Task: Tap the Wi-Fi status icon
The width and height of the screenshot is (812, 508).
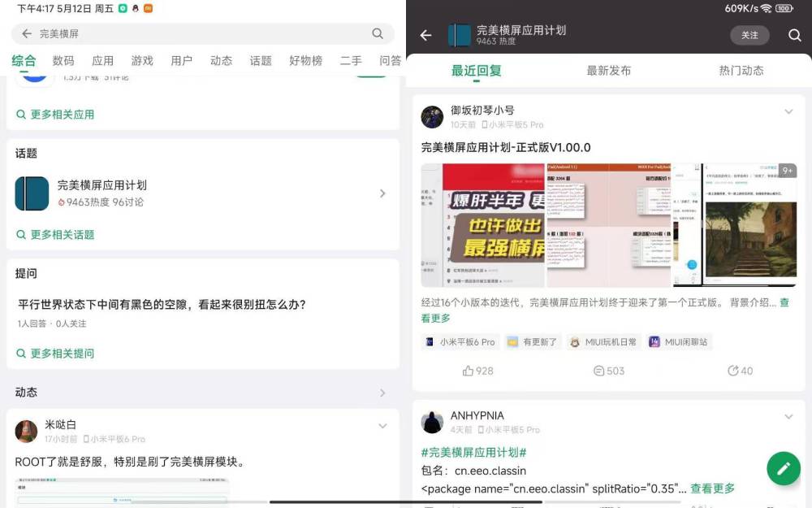Action: coord(766,8)
